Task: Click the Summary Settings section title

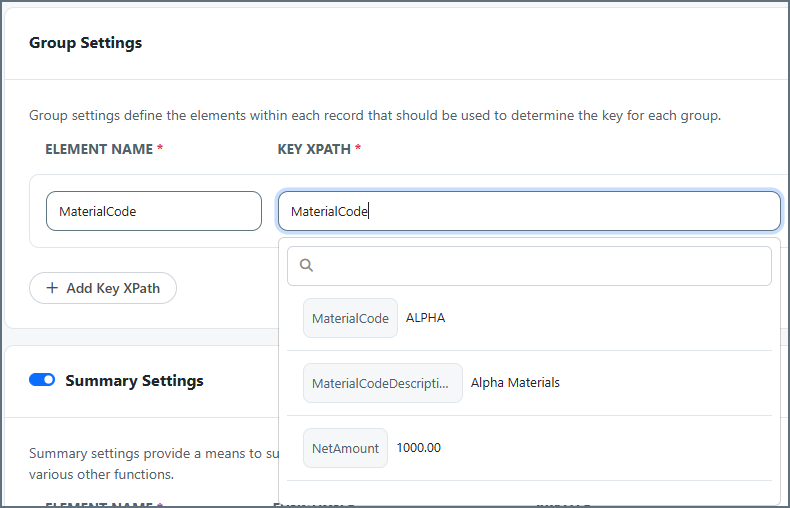Action: tap(134, 381)
